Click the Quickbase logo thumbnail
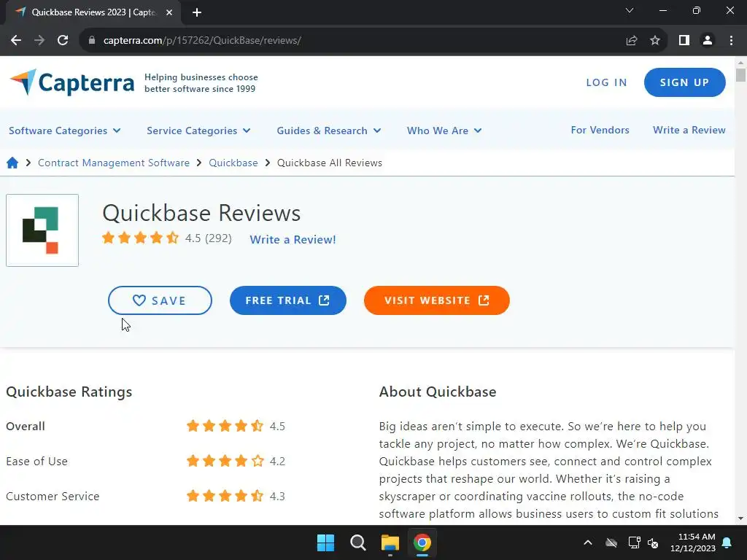Screen dimensions: 747x560 42,230
